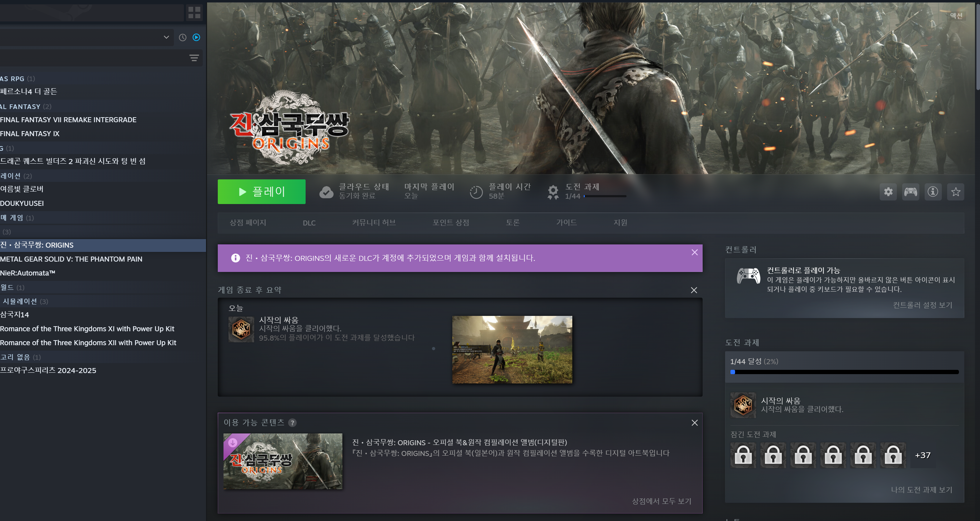This screenshot has width=980, height=521.
Task: Open game settings gear icon
Action: tap(888, 192)
